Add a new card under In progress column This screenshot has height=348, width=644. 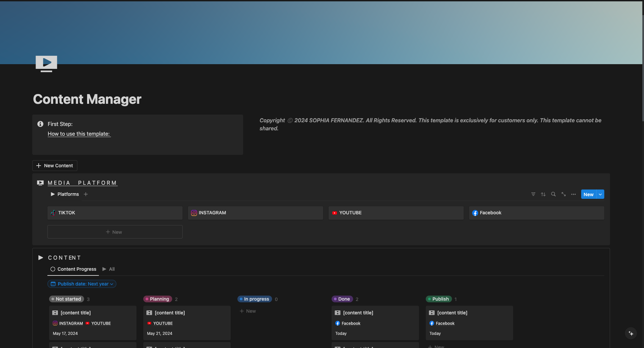point(248,311)
